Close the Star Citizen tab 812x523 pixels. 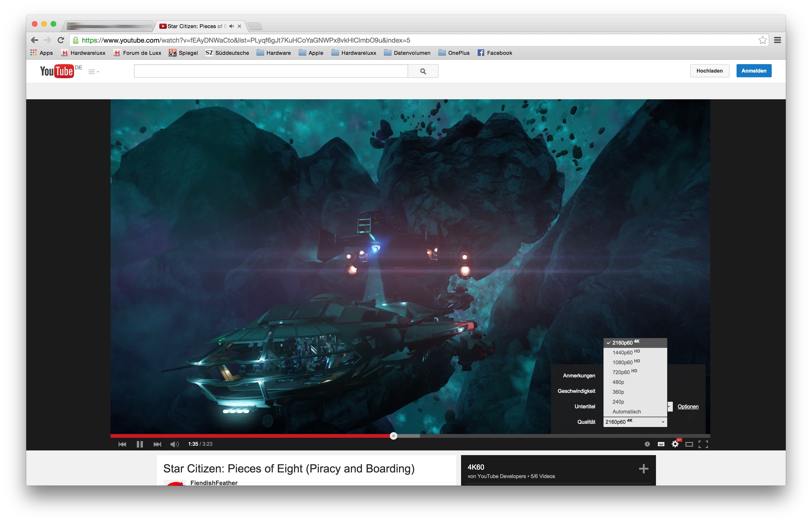239,26
